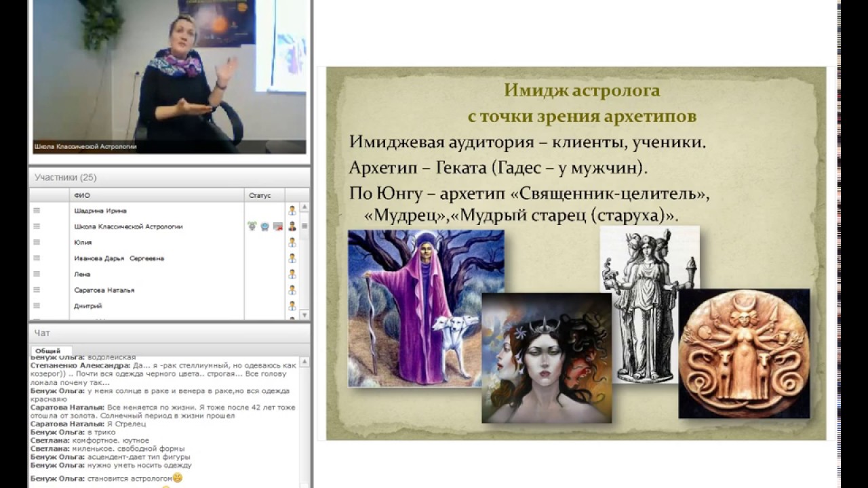868x488 pixels.
Task: Click the ФИО column header
Action: click(157, 195)
